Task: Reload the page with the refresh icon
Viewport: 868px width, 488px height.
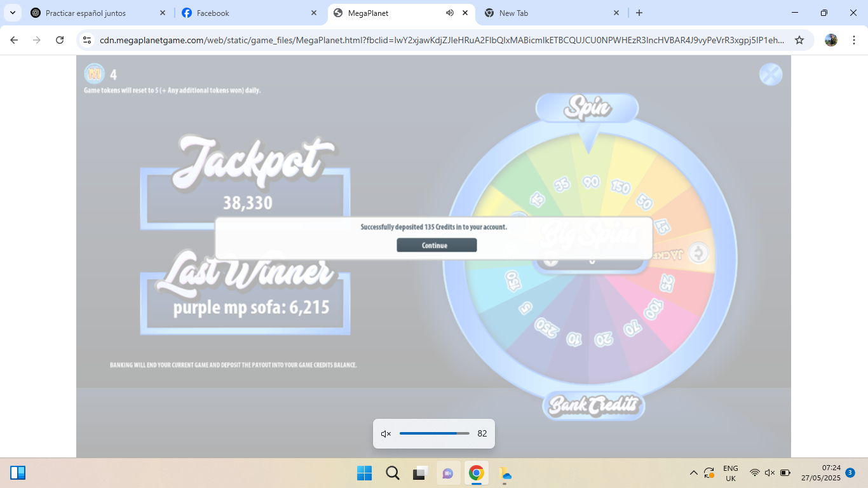Action: point(60,40)
